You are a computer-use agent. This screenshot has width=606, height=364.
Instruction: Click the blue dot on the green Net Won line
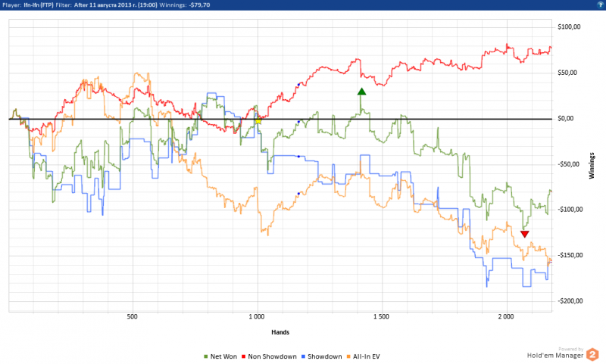(298, 121)
